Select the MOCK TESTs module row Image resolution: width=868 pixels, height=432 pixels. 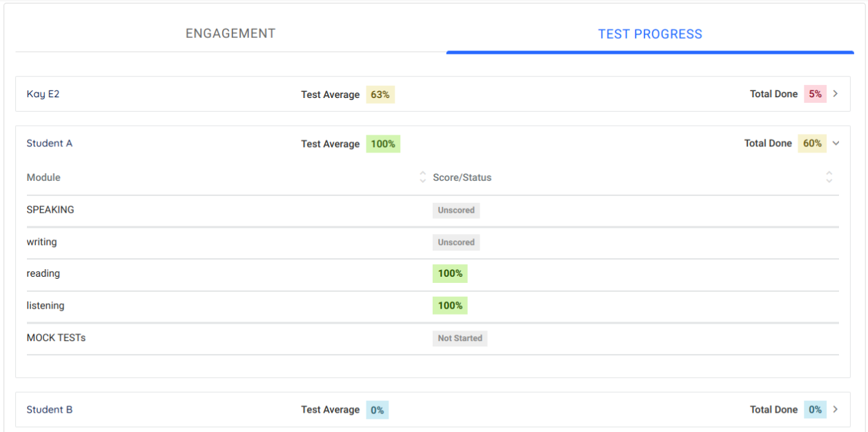click(x=56, y=338)
